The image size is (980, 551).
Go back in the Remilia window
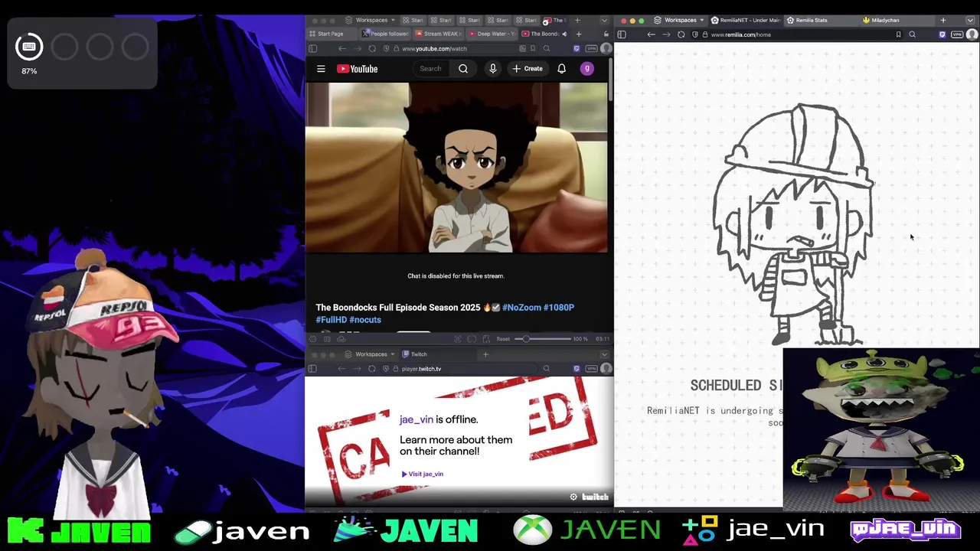(651, 34)
